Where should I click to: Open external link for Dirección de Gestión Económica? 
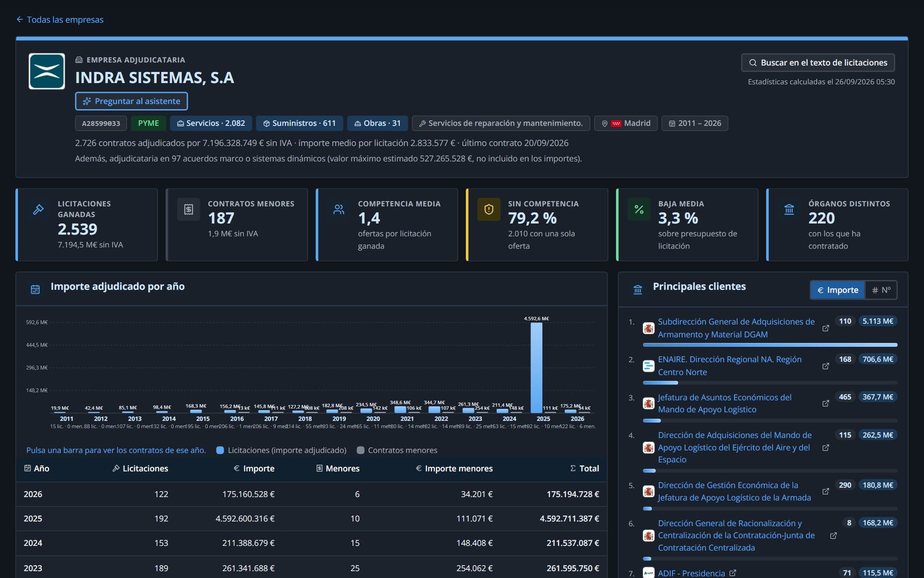click(x=826, y=492)
